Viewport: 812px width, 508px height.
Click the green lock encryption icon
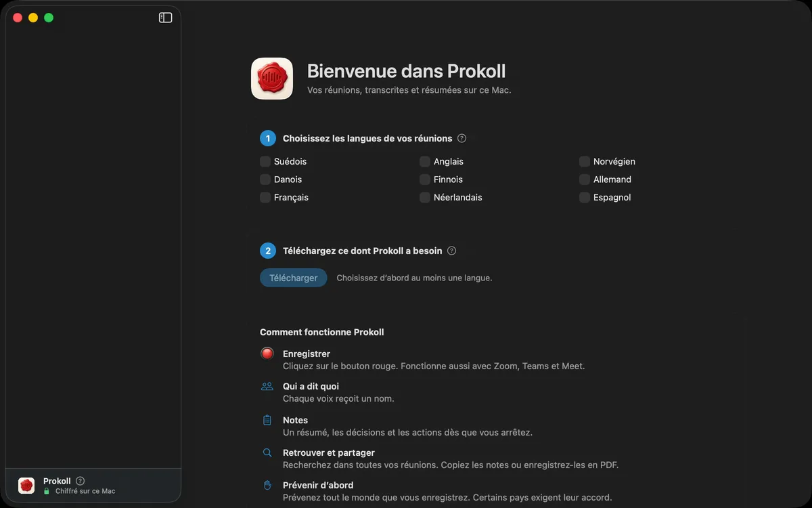point(47,491)
